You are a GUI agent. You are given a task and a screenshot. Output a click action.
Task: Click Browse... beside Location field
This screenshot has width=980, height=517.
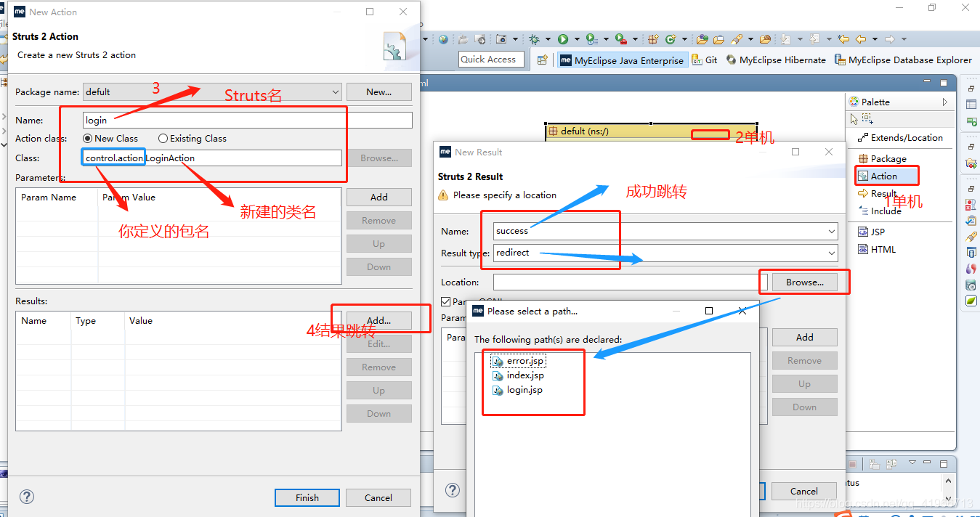pyautogui.click(x=804, y=282)
